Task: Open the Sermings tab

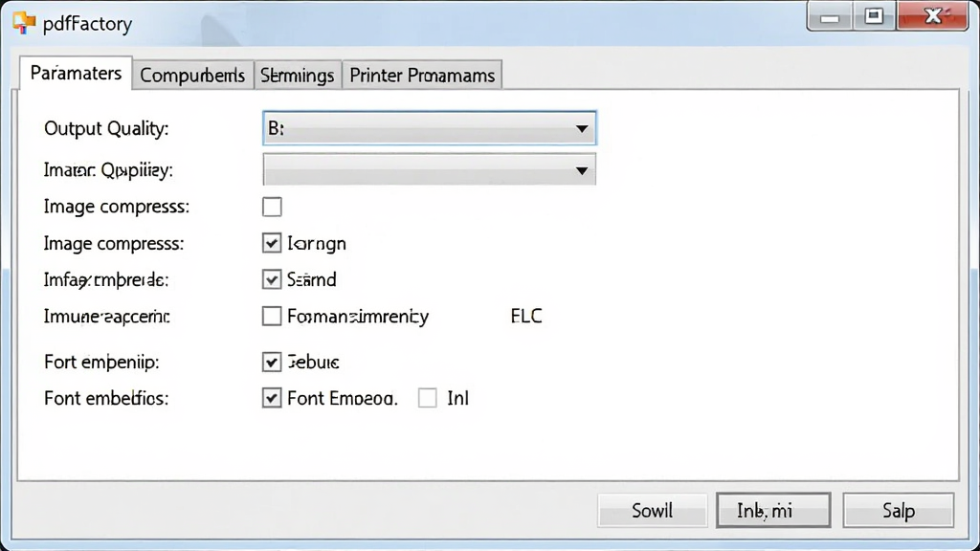Action: click(298, 75)
